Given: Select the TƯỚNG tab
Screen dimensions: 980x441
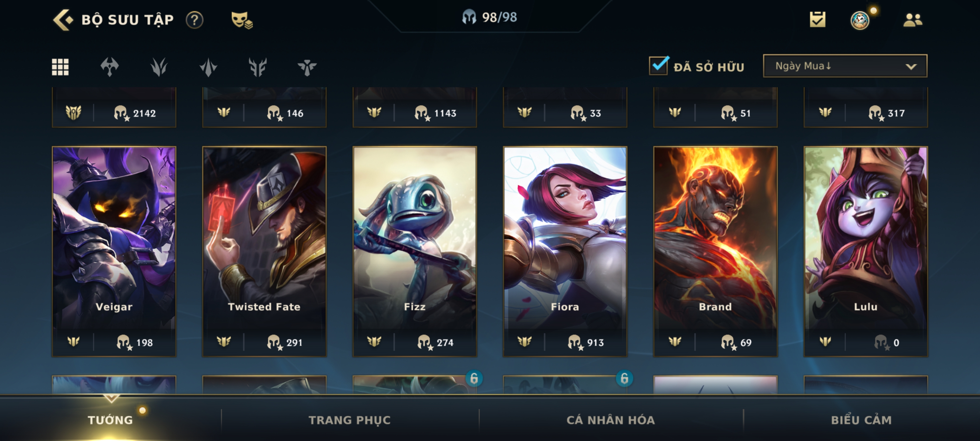Looking at the screenshot, I should (110, 420).
